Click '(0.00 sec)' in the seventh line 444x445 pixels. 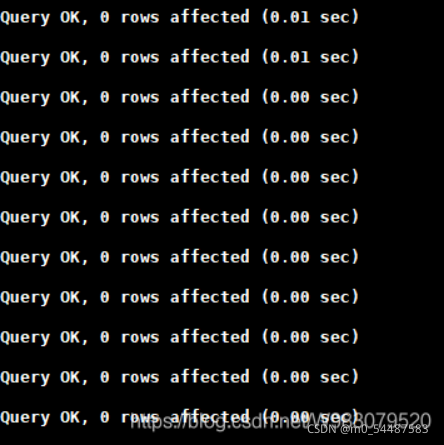tap(310, 257)
